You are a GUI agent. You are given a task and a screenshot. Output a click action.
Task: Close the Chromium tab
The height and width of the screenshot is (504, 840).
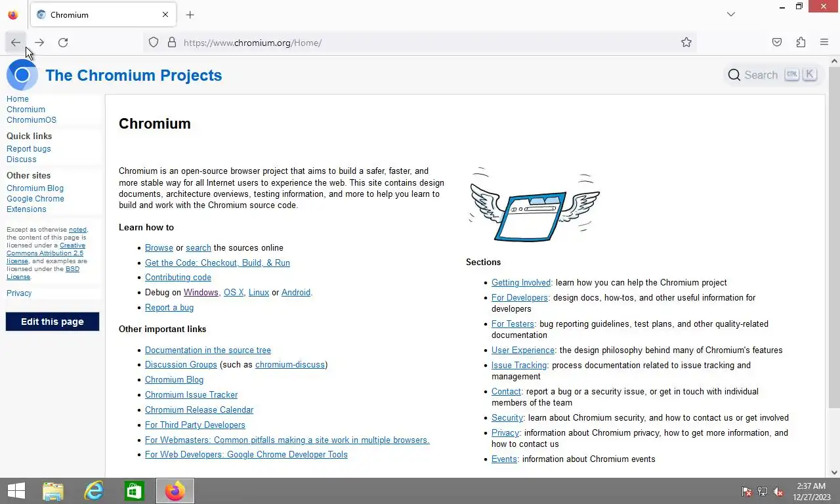[x=165, y=14]
